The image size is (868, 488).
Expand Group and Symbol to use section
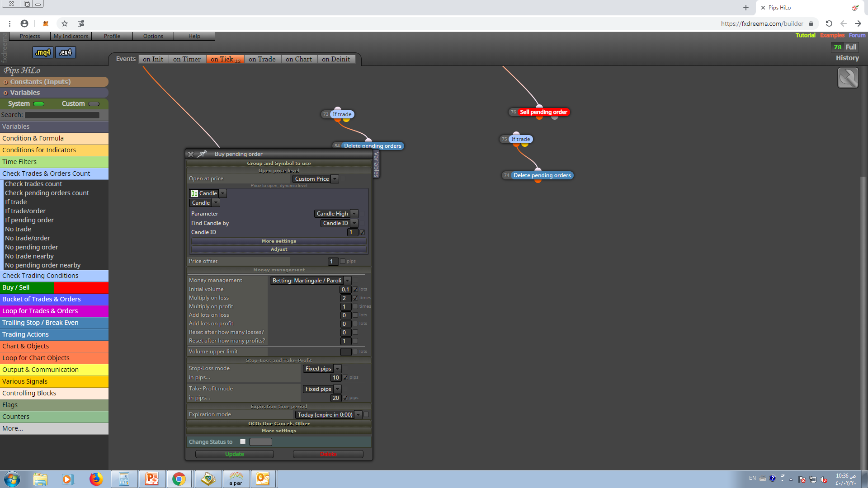point(279,163)
